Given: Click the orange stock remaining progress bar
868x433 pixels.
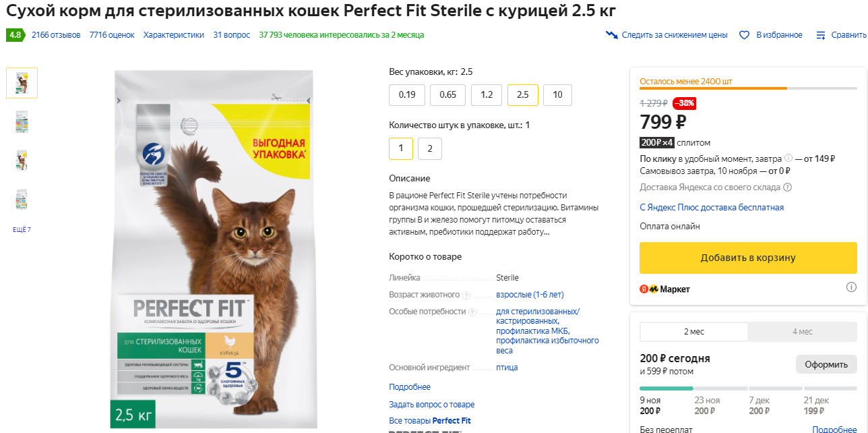Looking at the screenshot, I should 713,87.
